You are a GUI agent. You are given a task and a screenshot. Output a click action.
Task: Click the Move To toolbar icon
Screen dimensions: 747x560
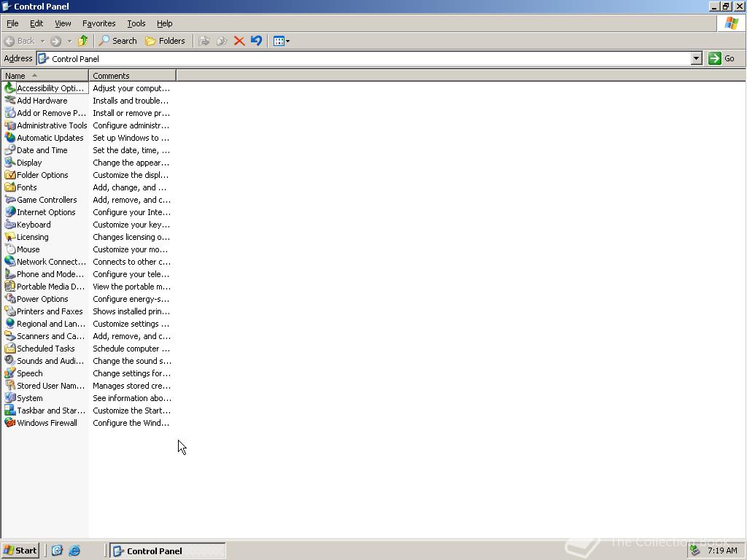[x=204, y=41]
